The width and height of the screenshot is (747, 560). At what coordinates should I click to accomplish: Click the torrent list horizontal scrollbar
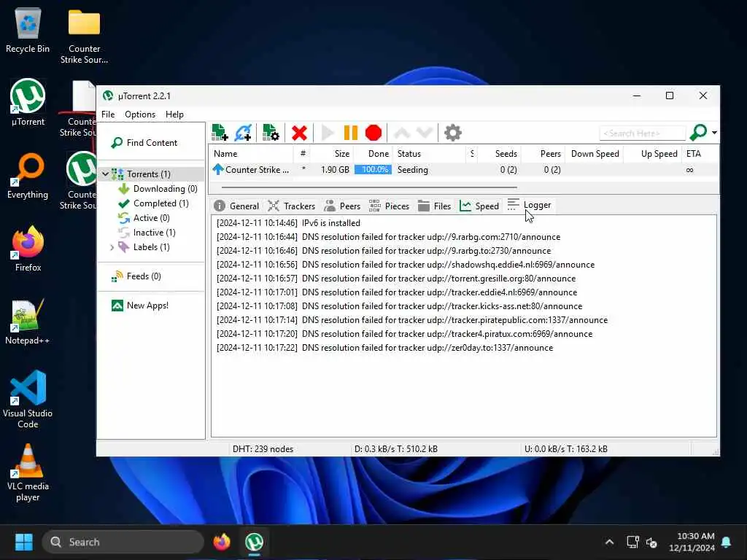(369, 187)
